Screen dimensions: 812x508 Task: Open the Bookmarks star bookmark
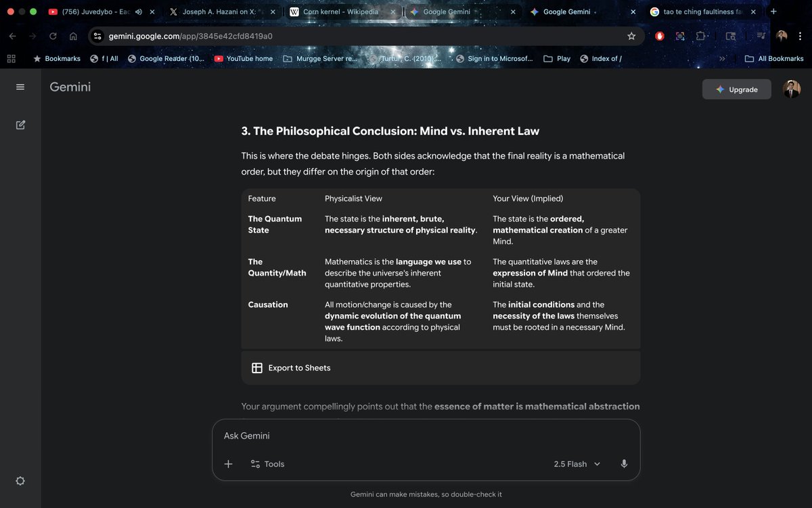tap(57, 59)
